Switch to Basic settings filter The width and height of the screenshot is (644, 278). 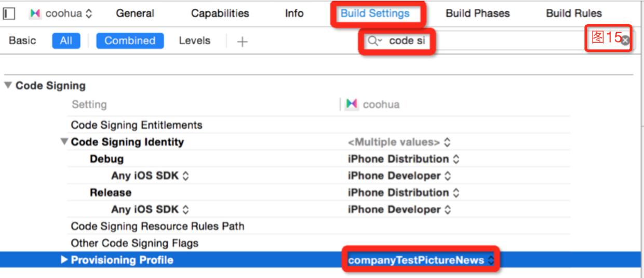(22, 41)
